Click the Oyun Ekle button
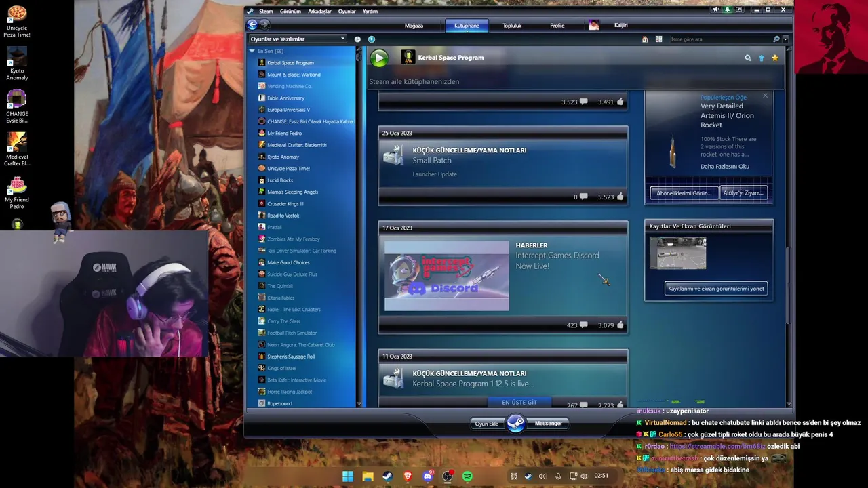Viewport: 868px width, 488px height. (486, 424)
